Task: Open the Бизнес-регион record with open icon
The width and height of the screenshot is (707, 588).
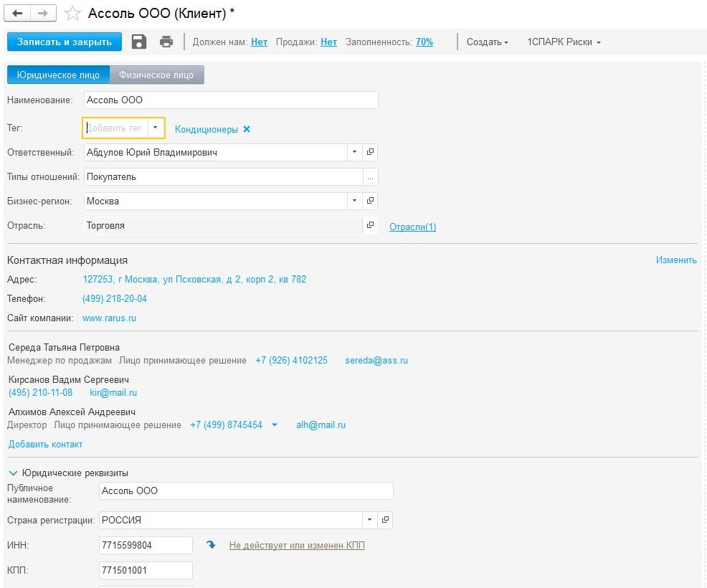Action: click(x=370, y=201)
